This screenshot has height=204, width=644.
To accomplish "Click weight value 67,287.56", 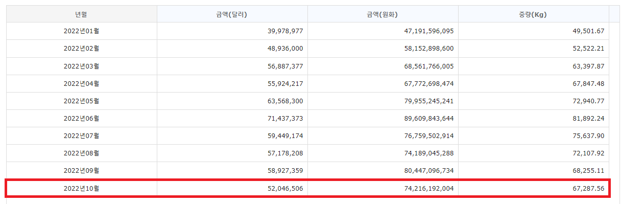I will [589, 188].
